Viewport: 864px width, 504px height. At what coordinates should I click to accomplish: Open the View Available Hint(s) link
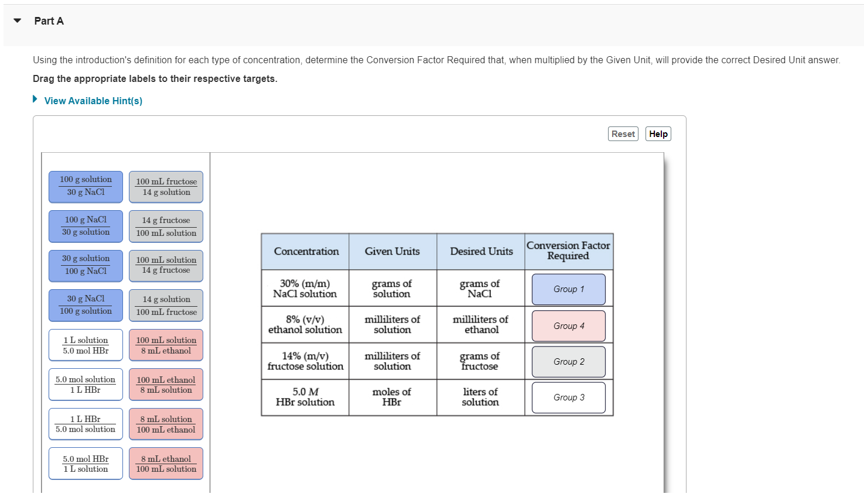point(93,101)
